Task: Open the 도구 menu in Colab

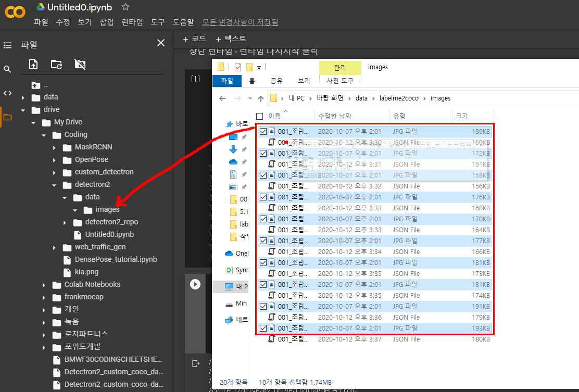Action: [158, 22]
